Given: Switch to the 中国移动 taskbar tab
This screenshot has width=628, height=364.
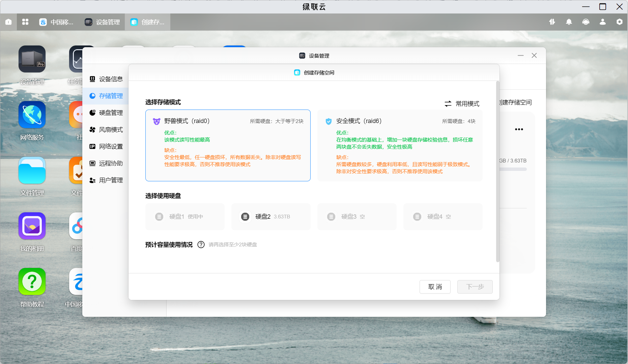Looking at the screenshot, I should tap(57, 22).
